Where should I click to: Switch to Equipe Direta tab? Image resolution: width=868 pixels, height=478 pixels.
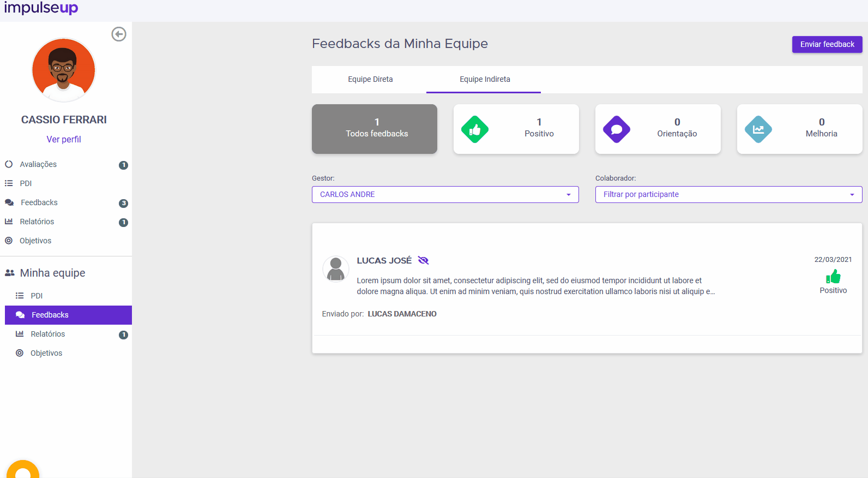pyautogui.click(x=370, y=79)
